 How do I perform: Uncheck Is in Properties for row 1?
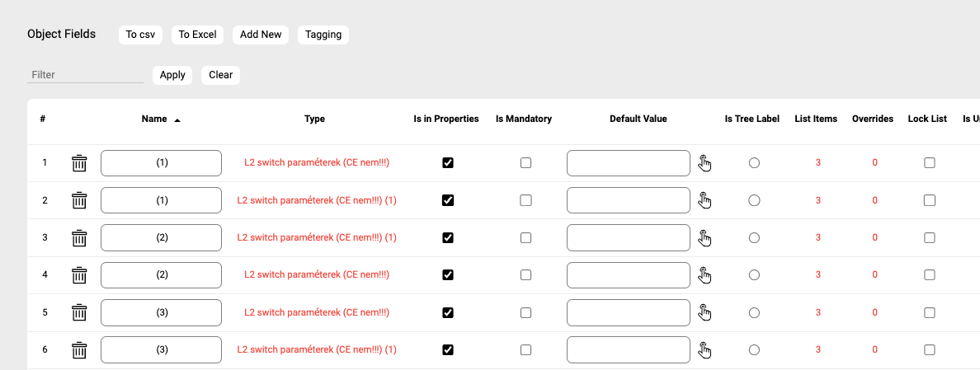(448, 163)
